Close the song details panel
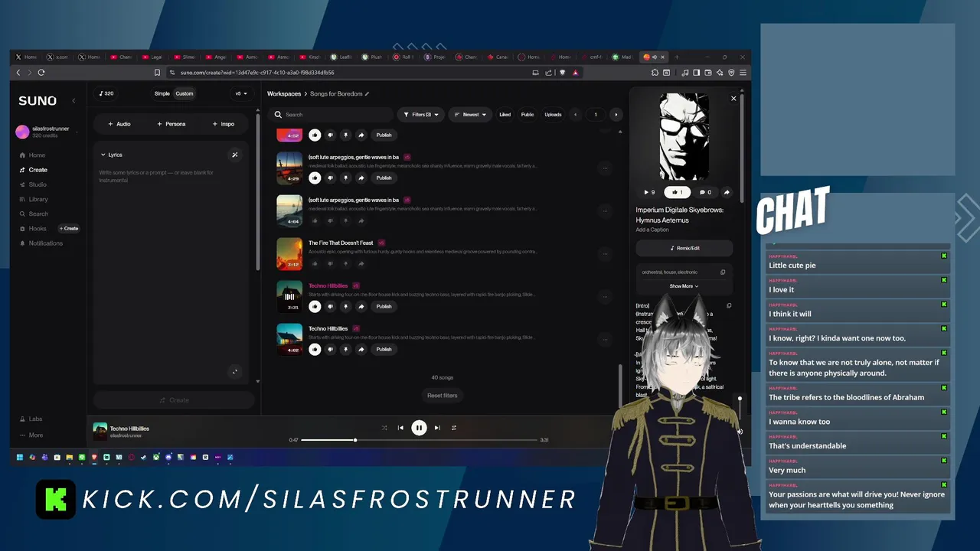The width and height of the screenshot is (980, 551). [x=733, y=98]
